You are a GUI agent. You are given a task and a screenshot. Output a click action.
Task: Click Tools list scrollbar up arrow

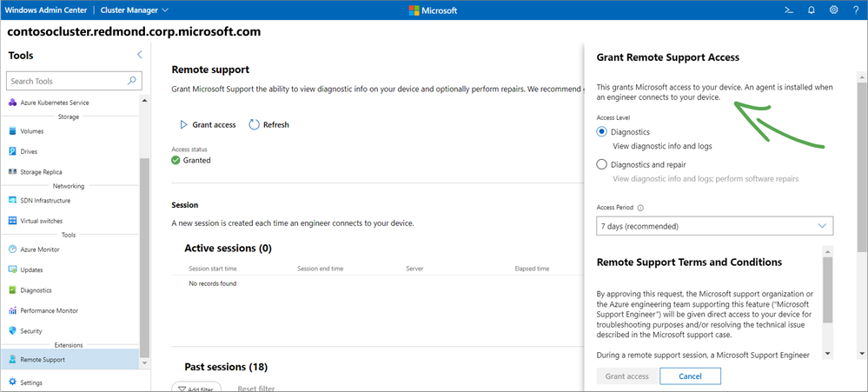145,101
